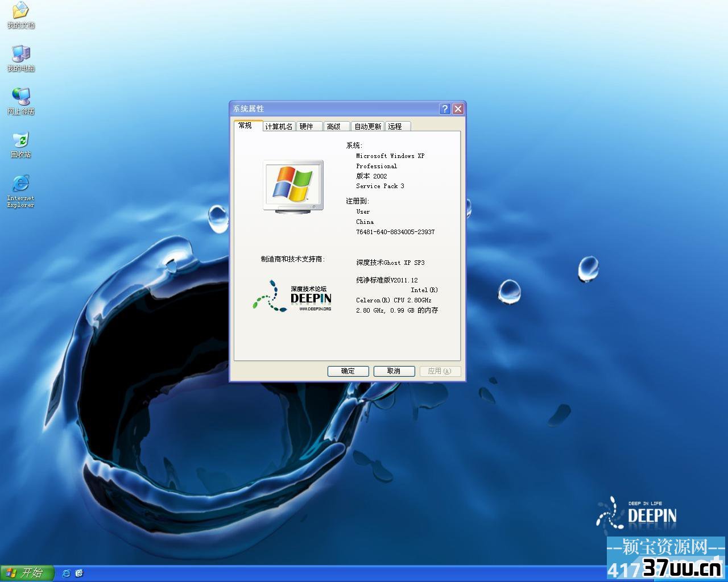
Task: Click the text "China"
Action: point(365,222)
